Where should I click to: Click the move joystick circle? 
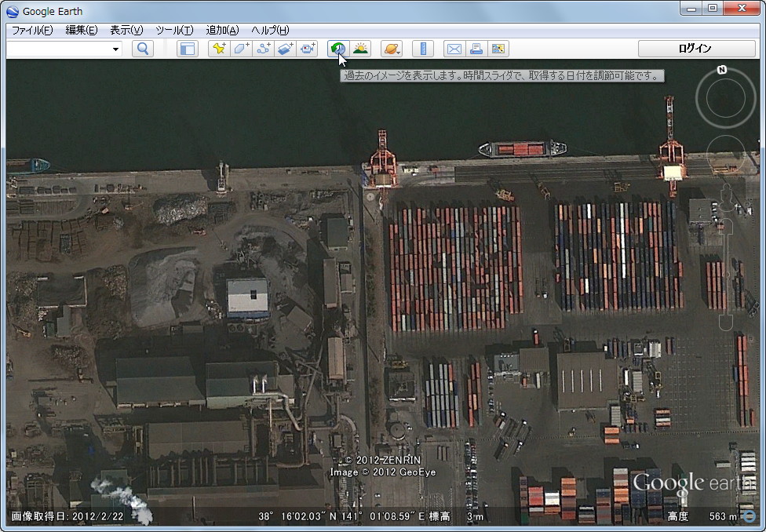725,155
